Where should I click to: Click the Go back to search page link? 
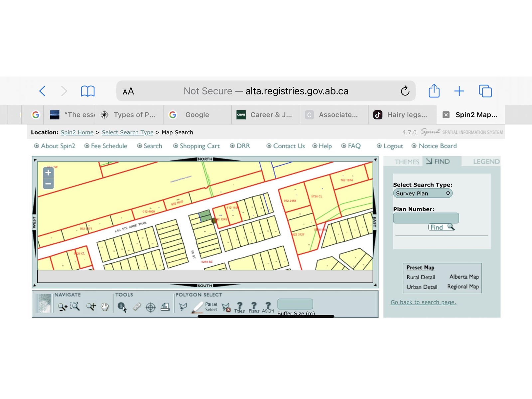(x=423, y=302)
